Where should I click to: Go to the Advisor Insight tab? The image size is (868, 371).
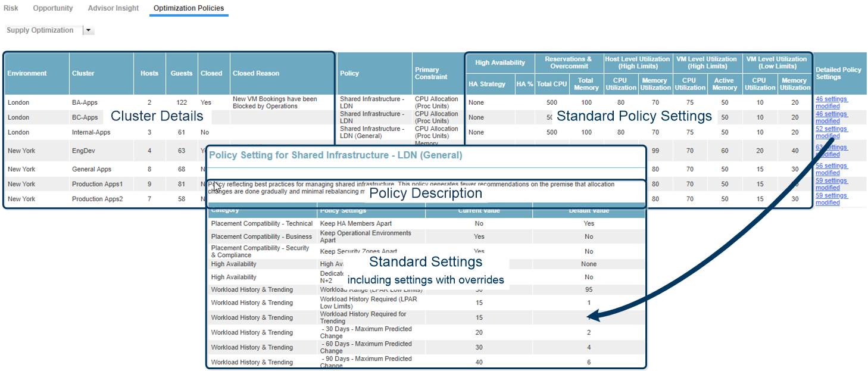click(x=113, y=8)
